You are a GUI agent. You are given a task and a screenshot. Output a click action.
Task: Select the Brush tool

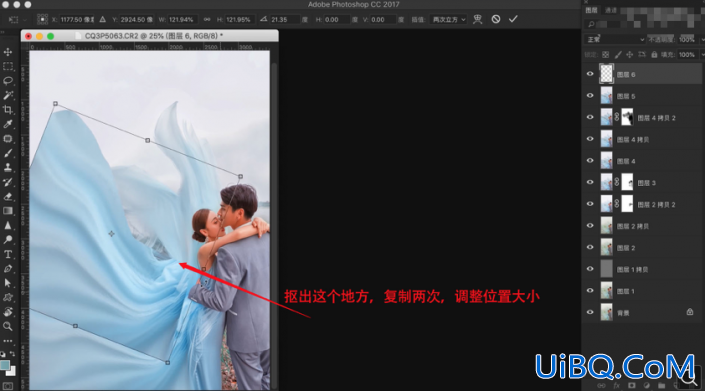(8, 153)
